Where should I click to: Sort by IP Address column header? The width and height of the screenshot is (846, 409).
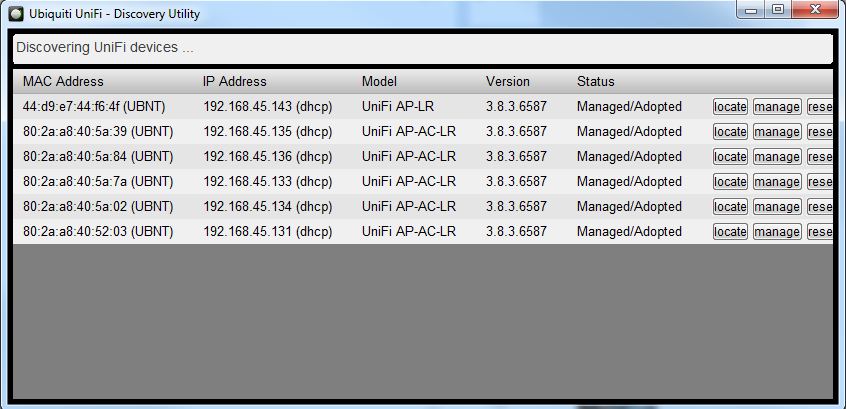pos(235,81)
